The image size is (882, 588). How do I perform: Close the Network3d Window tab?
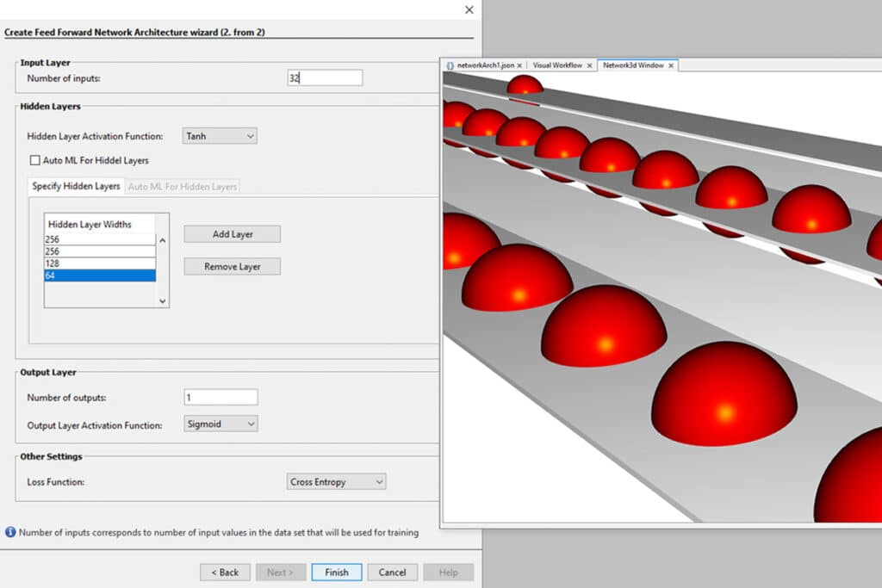[672, 65]
